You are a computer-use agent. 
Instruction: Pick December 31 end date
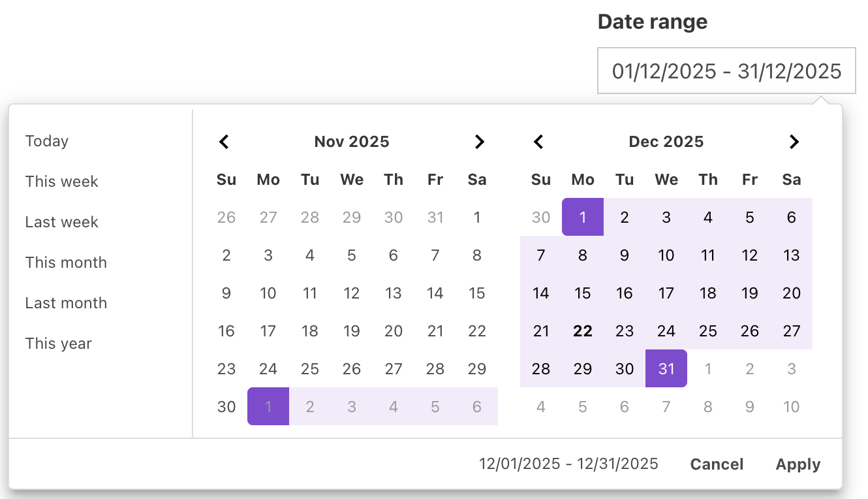click(666, 369)
